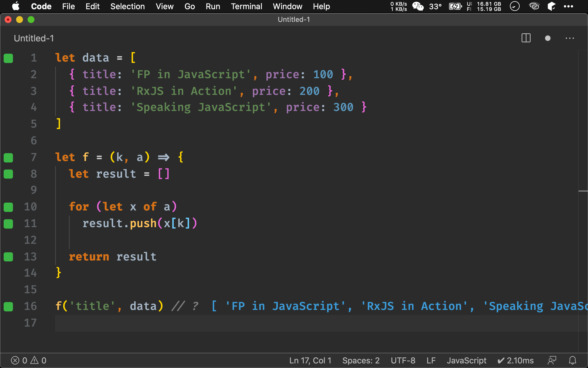This screenshot has width=588, height=368.
Task: Click the unsaved changes dot indicator
Action: coord(548,38)
